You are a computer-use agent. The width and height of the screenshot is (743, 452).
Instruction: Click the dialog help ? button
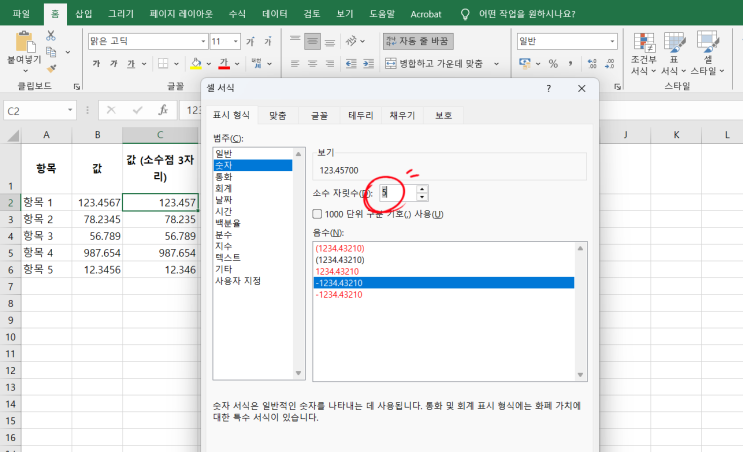tap(549, 89)
